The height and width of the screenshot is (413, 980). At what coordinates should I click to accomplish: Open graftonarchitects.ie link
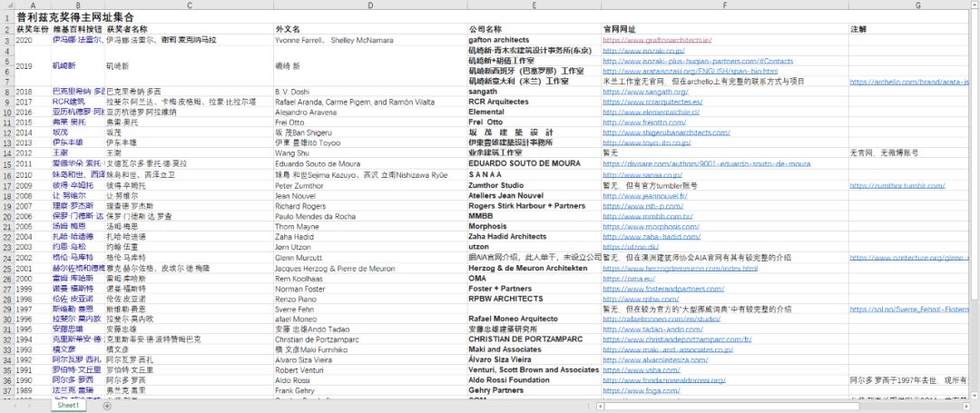657,40
